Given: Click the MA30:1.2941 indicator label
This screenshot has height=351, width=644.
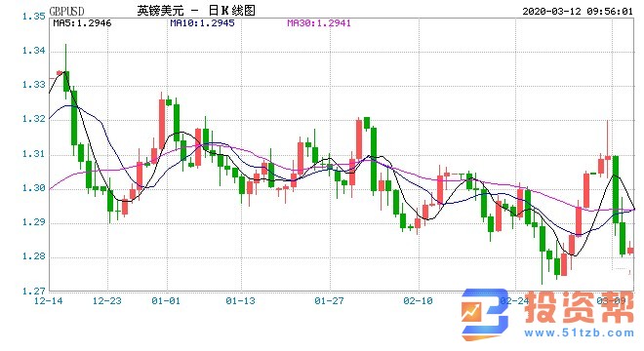Looking at the screenshot, I should (x=319, y=23).
